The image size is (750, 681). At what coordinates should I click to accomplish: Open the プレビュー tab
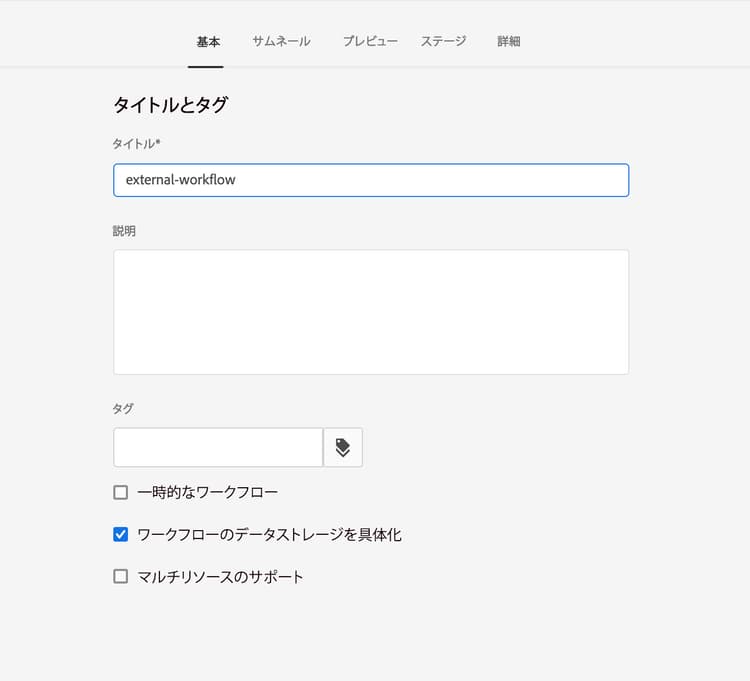[370, 42]
